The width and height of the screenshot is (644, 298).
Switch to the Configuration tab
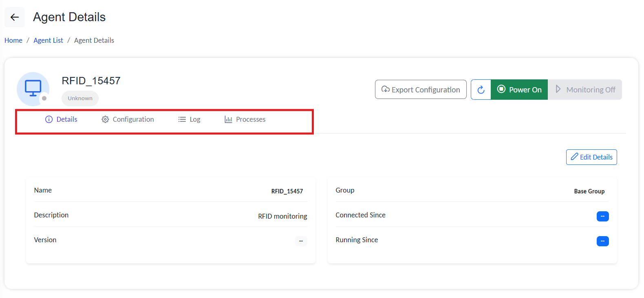tap(133, 119)
